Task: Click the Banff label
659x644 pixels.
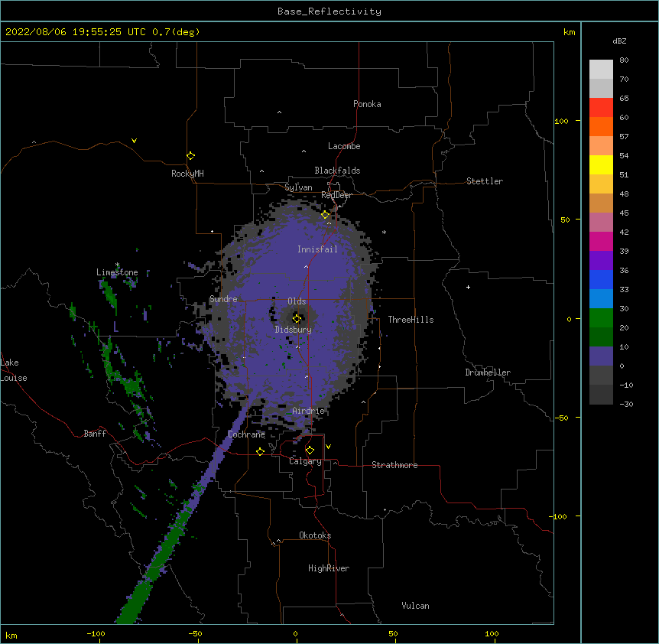Action: (95, 434)
